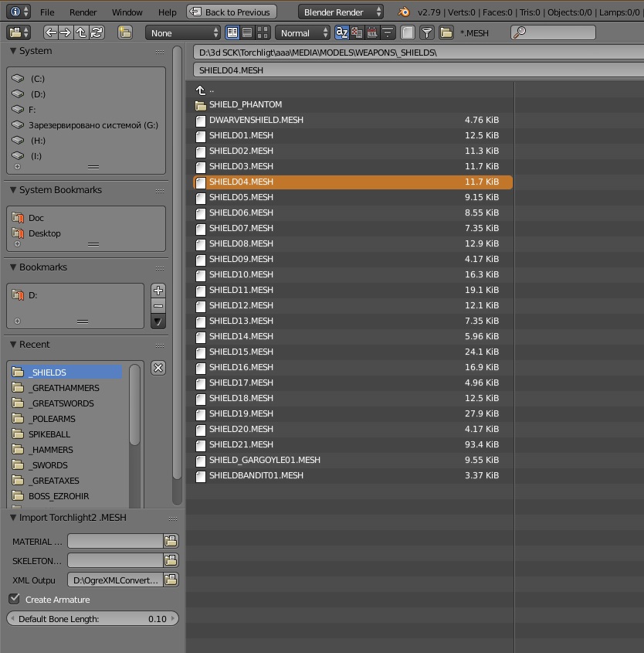Select SHIELD_GARGOYLE01.MESH in the file list
The width and height of the screenshot is (644, 653).
264,460
